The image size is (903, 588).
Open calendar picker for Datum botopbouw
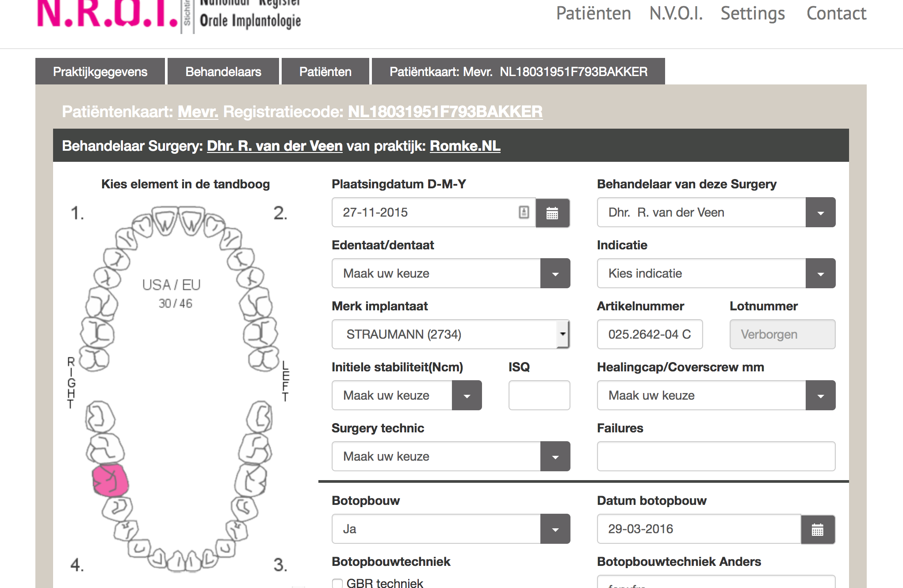pyautogui.click(x=818, y=529)
